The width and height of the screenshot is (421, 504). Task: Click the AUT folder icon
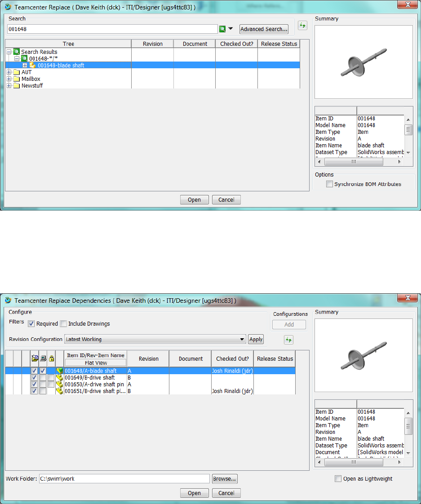(x=17, y=72)
